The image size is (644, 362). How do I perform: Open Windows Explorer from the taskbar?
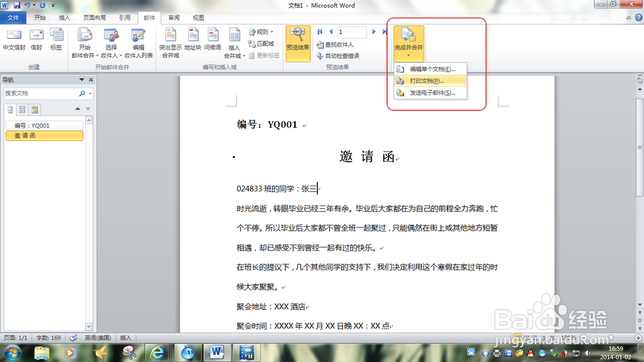42,352
